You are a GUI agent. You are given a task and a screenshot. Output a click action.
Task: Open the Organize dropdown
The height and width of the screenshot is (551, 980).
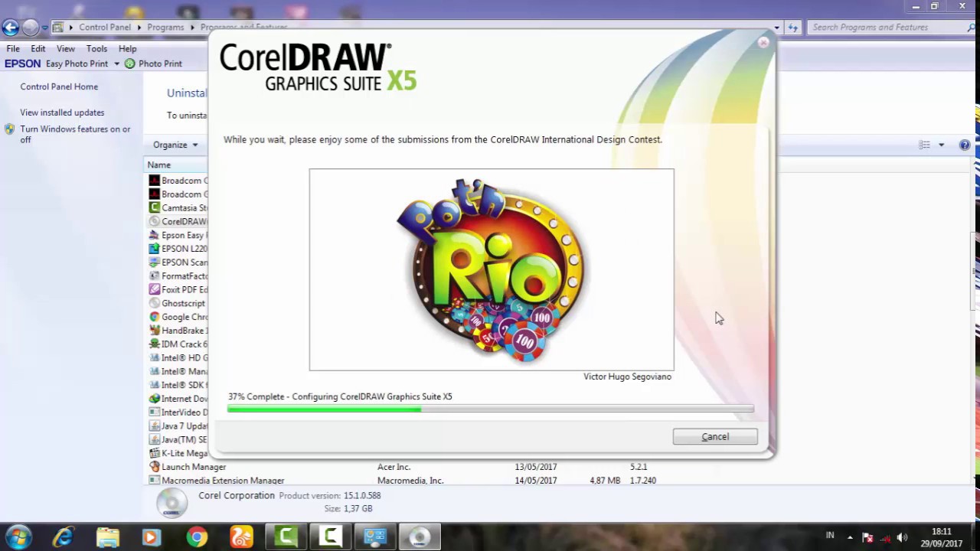tap(175, 145)
